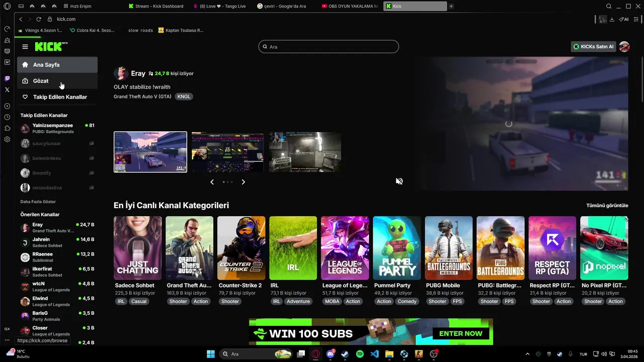Open the League of Legends category card
The width and height of the screenshot is (644, 362).
(x=345, y=248)
